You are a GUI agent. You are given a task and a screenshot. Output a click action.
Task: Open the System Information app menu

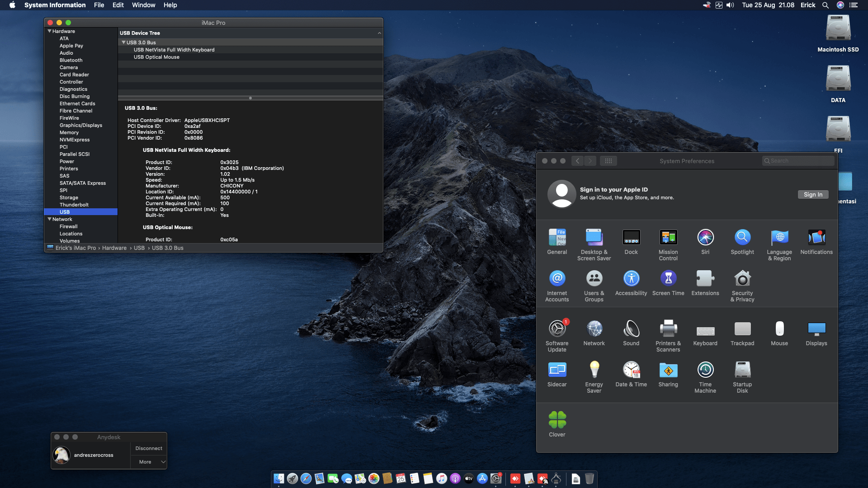(55, 5)
